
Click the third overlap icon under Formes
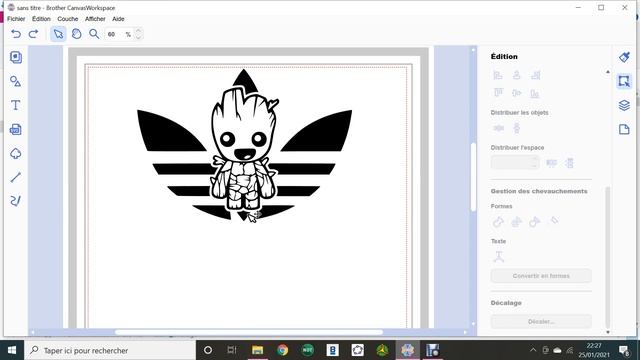(535, 222)
